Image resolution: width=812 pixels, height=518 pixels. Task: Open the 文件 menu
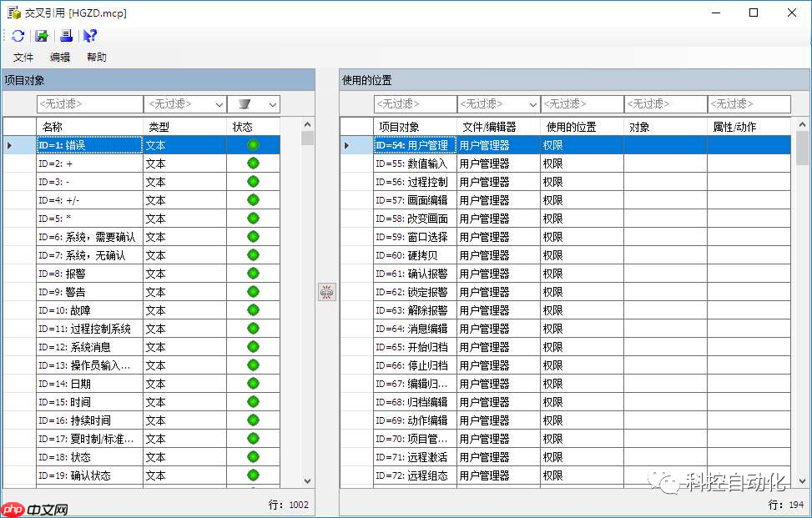pyautogui.click(x=23, y=57)
